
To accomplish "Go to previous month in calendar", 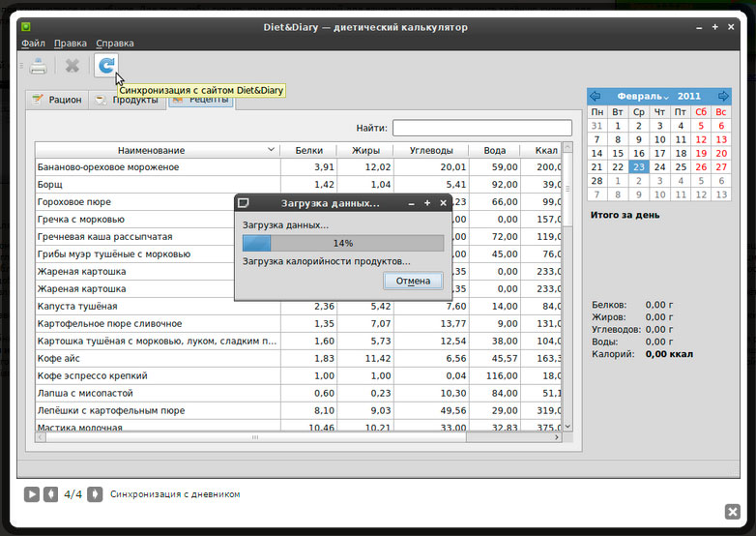I will [596, 97].
